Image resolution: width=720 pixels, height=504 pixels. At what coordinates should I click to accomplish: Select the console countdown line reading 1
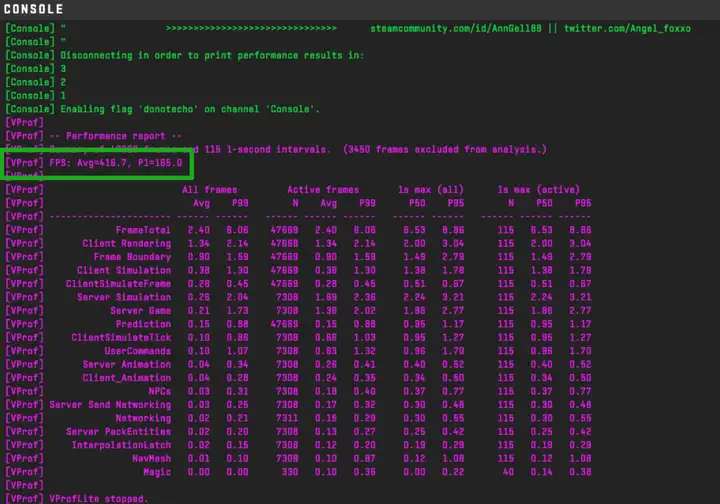(x=36, y=95)
